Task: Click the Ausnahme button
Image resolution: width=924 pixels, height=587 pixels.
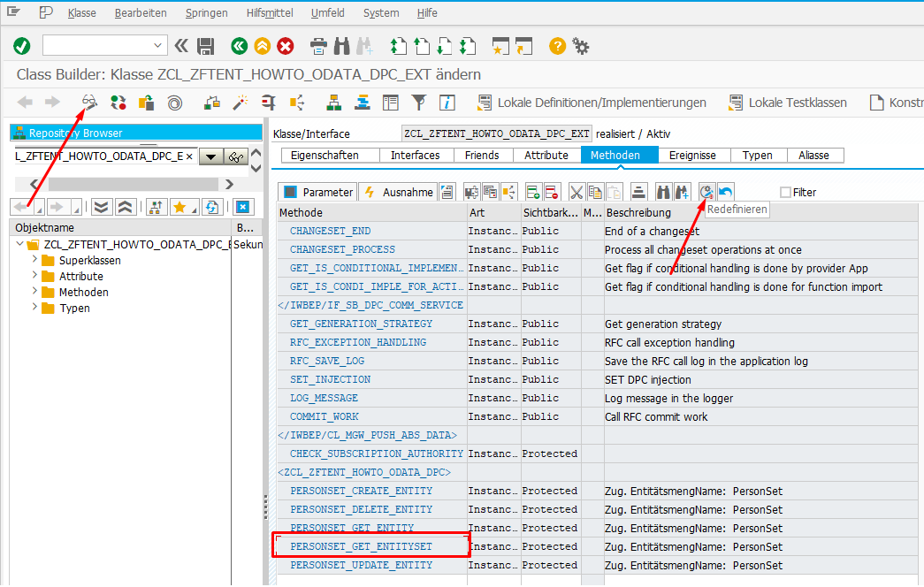Action: point(399,192)
